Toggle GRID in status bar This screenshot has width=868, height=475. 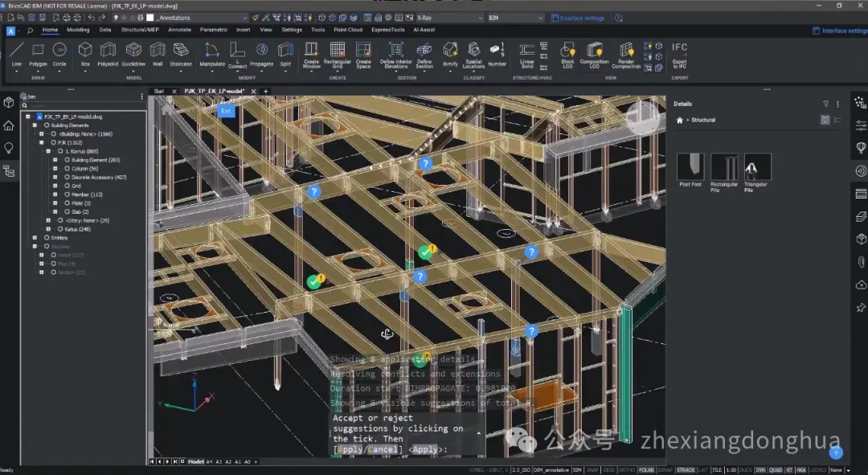coord(608,470)
